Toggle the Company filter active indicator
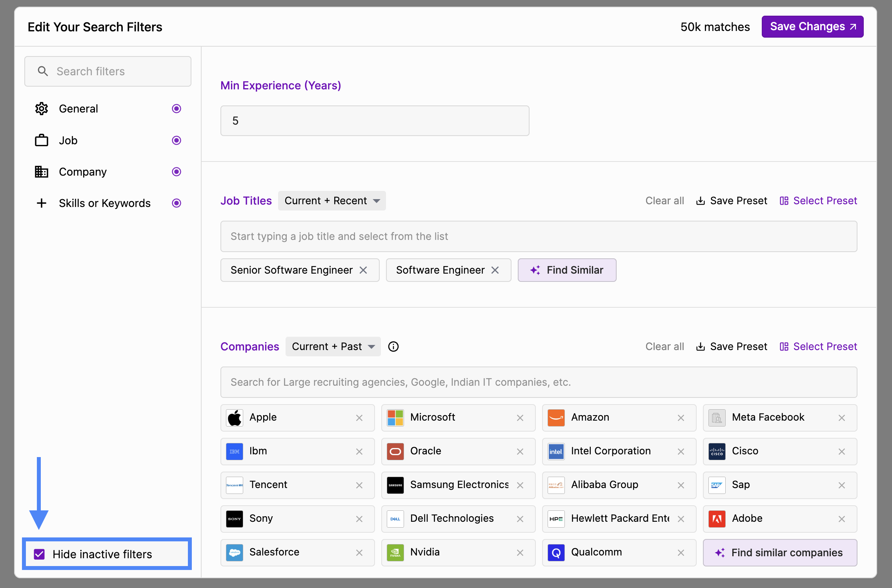Image resolution: width=892 pixels, height=588 pixels. coord(177,172)
